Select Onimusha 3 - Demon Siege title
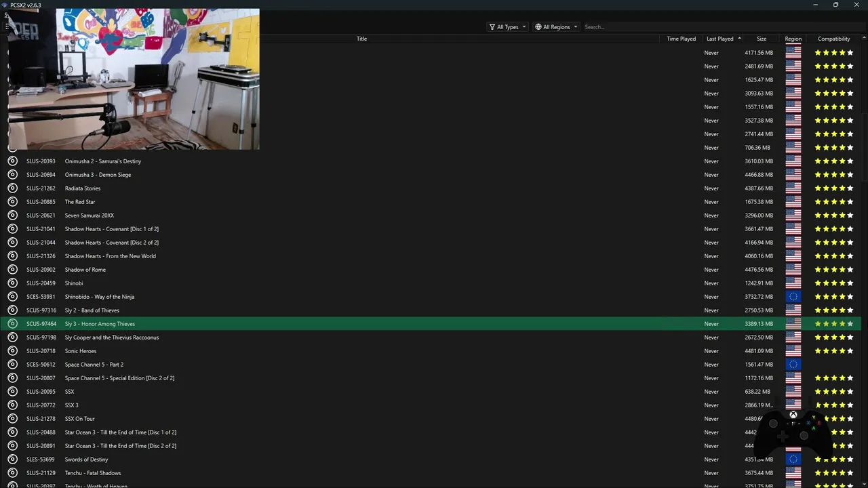This screenshot has width=868, height=488. click(x=98, y=175)
